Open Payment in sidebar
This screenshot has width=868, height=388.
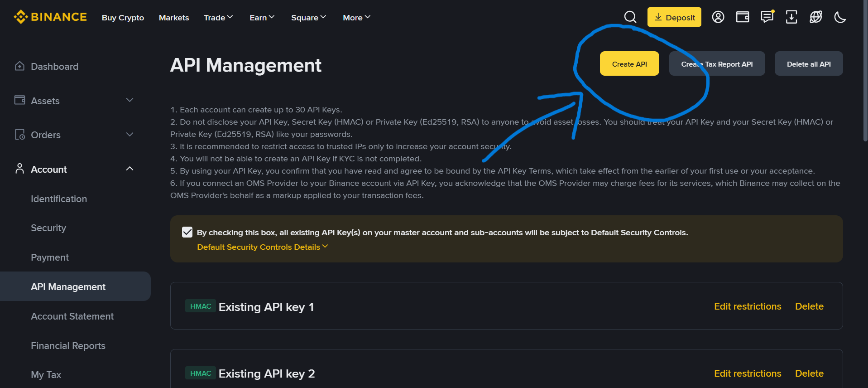(x=50, y=257)
